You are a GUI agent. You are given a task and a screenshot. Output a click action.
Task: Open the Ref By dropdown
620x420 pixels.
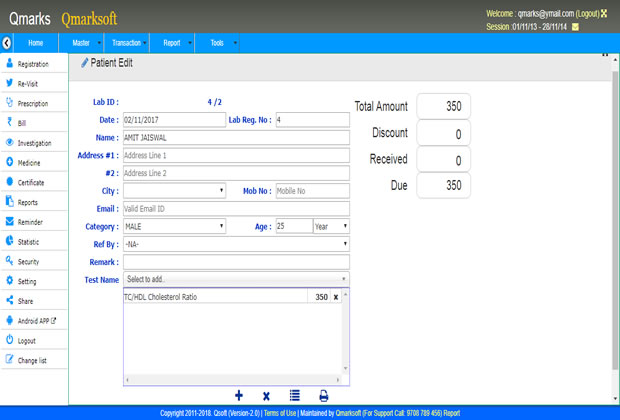pyautogui.click(x=236, y=244)
